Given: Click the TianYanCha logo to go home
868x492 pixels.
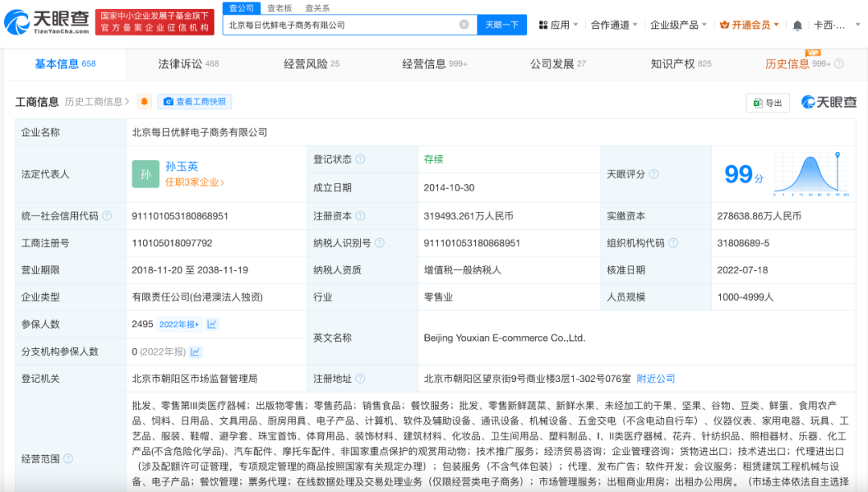Looking at the screenshot, I should click(47, 22).
